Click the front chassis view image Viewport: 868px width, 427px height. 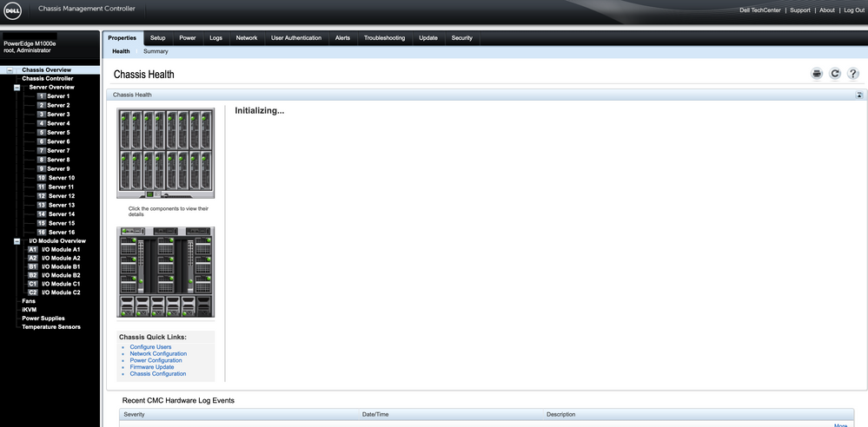[165, 154]
